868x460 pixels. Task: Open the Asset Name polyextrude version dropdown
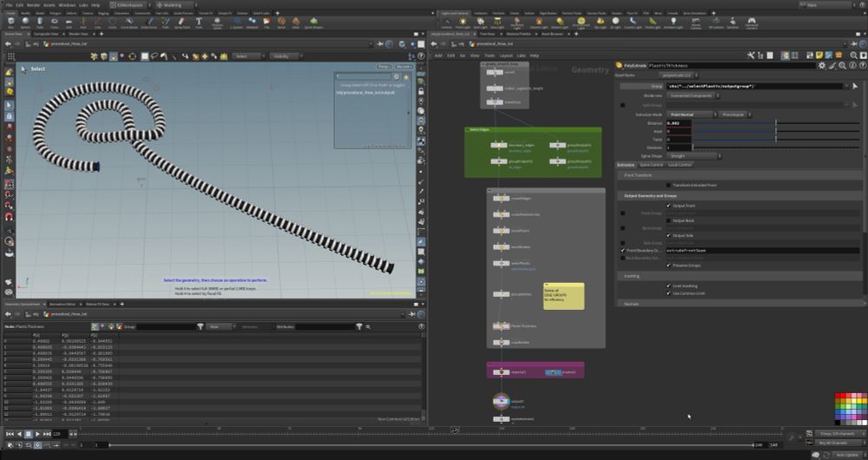coord(679,75)
